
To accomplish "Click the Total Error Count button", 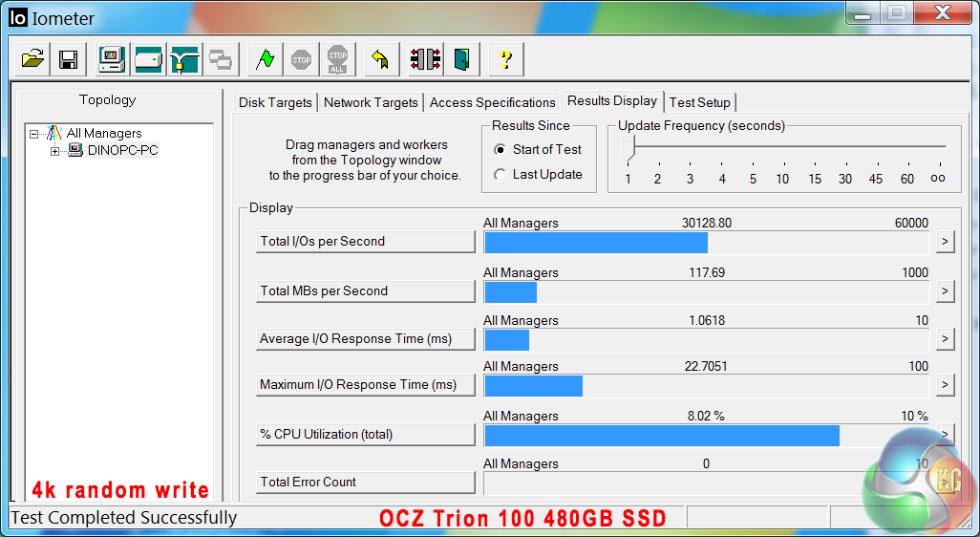I will pyautogui.click(x=366, y=482).
